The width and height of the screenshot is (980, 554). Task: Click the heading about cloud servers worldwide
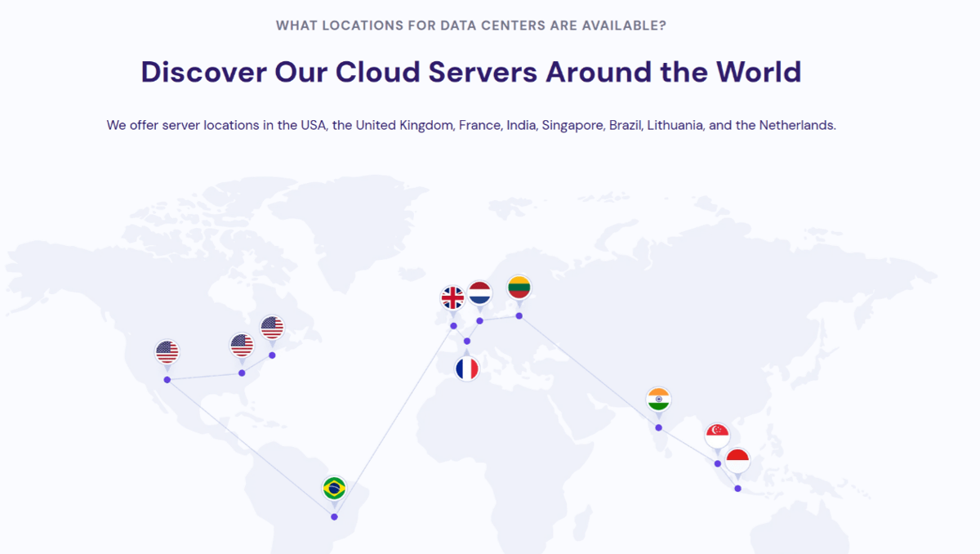coord(470,73)
